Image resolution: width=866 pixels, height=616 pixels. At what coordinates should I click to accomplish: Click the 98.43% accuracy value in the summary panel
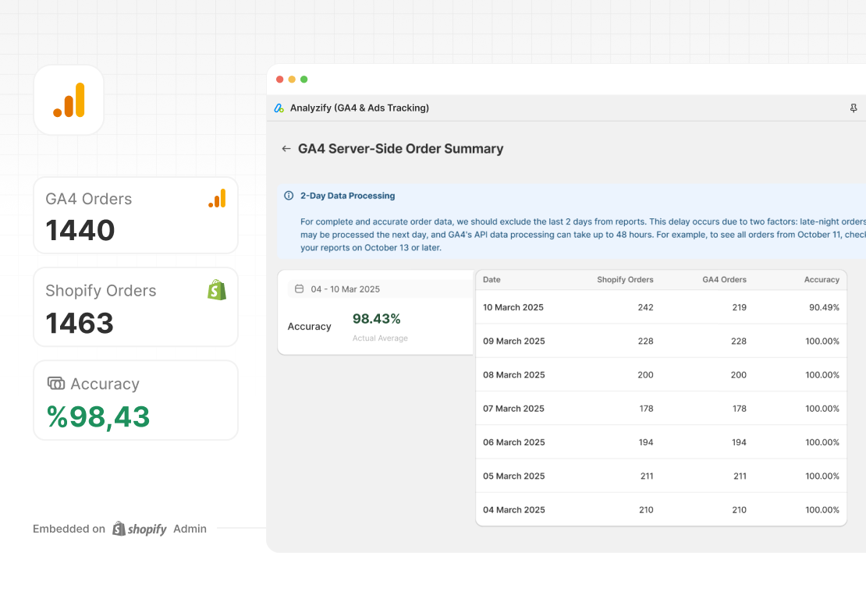377,318
